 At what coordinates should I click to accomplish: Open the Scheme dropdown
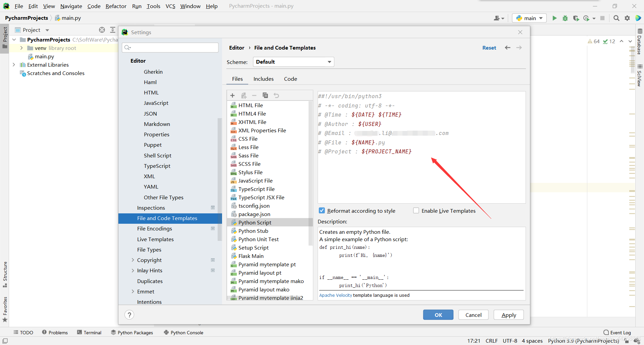tap(293, 62)
